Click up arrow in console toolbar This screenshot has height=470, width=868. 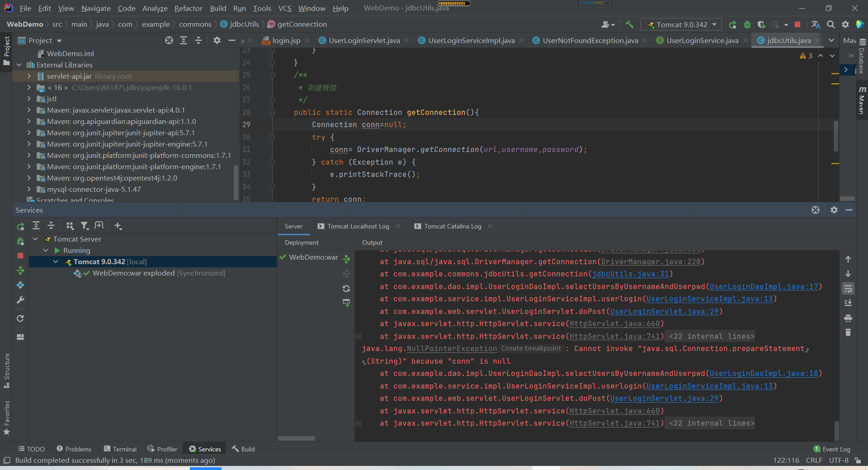coord(848,259)
